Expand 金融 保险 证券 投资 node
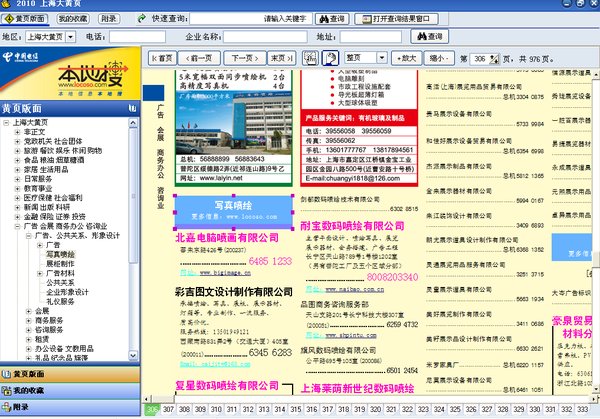The width and height of the screenshot is (600, 419). [x=17, y=217]
